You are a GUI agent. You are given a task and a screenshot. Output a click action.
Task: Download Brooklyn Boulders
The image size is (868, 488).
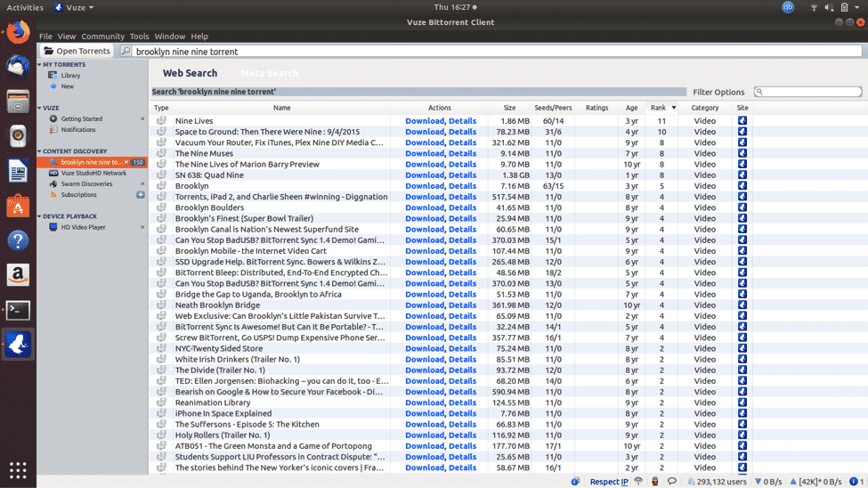pyautogui.click(x=424, y=207)
